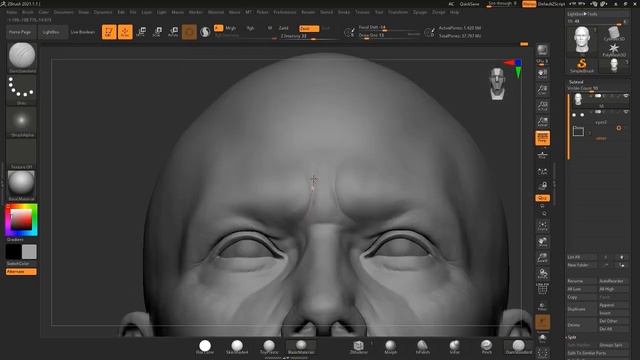Click the Zoom canvas icon
Image resolution: width=640 pixels, height=360 pixels.
click(542, 90)
